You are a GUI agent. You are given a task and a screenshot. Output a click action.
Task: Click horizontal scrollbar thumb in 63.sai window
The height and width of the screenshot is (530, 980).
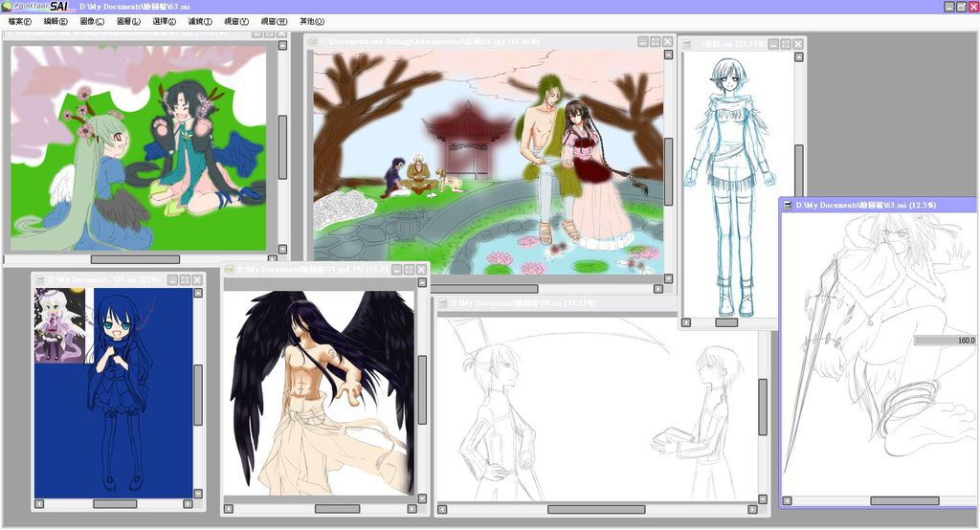pos(904,500)
